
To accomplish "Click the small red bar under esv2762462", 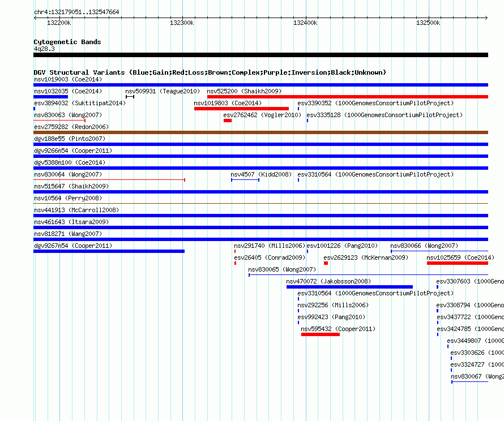I will [228, 121].
